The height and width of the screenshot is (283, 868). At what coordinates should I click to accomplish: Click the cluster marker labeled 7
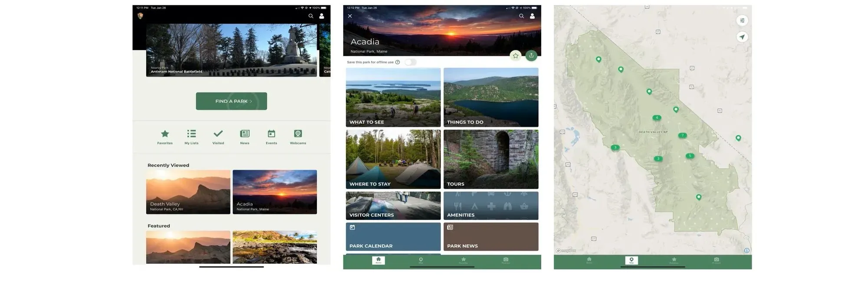682,136
